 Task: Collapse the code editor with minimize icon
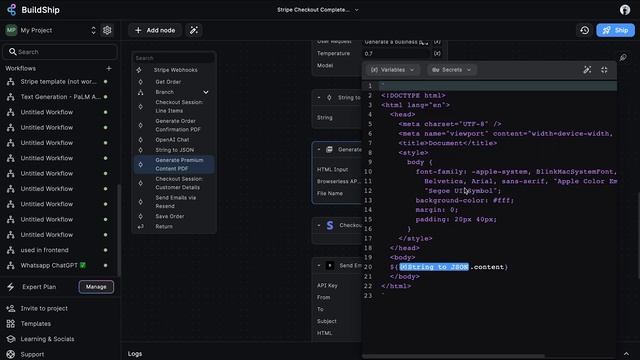(x=604, y=70)
